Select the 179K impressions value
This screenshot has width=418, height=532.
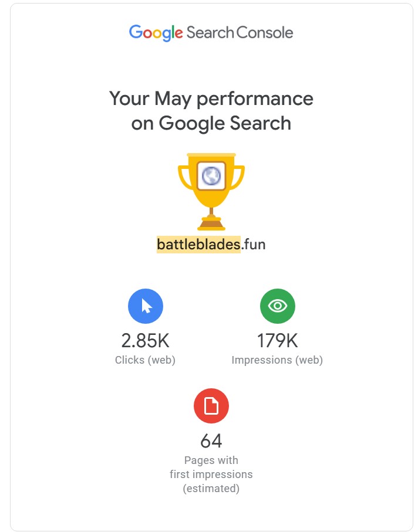277,341
